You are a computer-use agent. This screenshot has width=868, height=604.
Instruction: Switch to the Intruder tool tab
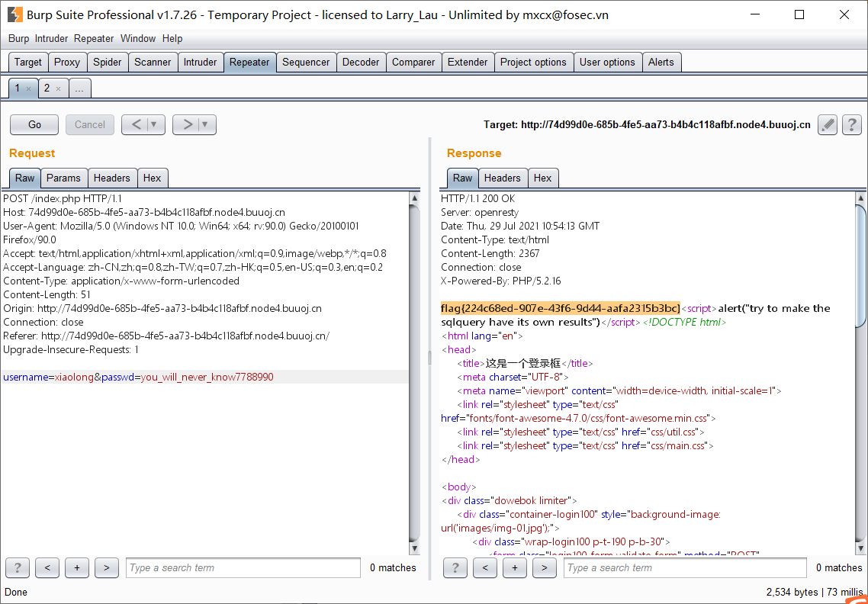(x=201, y=62)
